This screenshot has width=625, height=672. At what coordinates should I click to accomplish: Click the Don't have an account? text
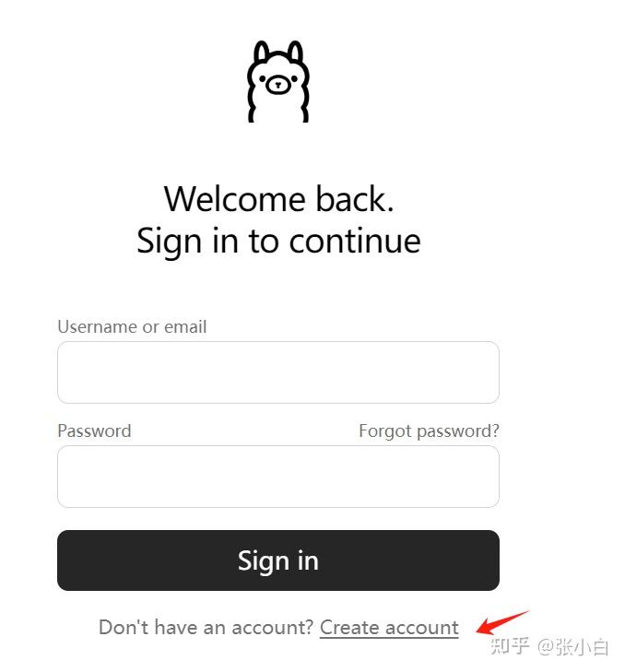click(x=206, y=628)
